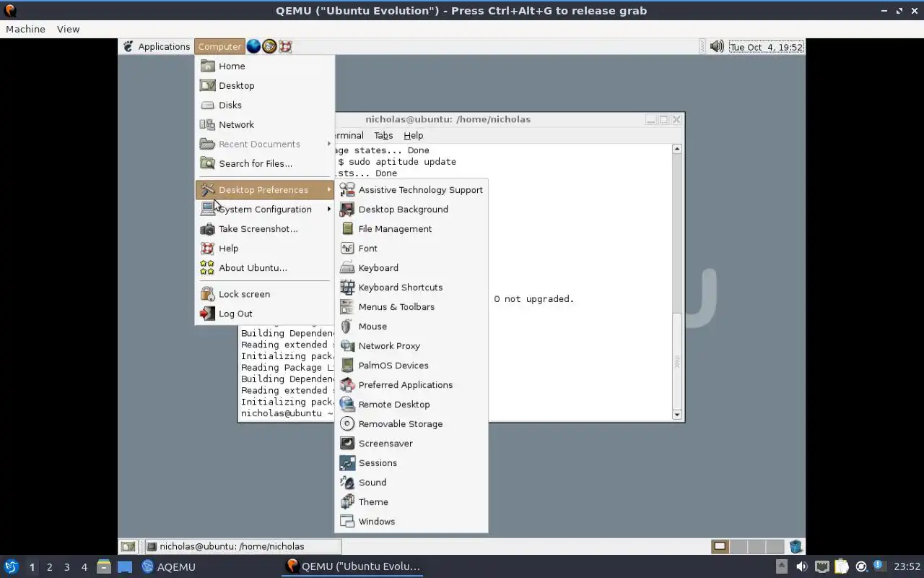The height and width of the screenshot is (578, 924).
Task: Open the Applications menu on panel
Action: coord(157,46)
